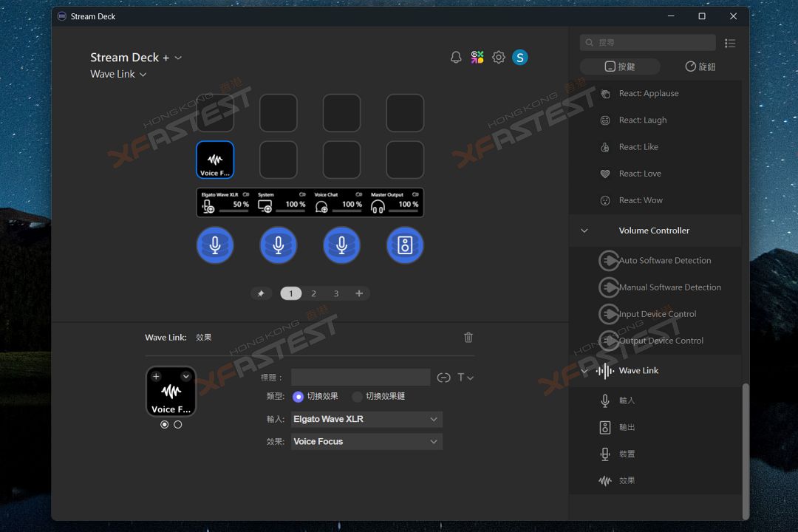Click the blue S profile avatar
The image size is (798, 532).
(520, 58)
